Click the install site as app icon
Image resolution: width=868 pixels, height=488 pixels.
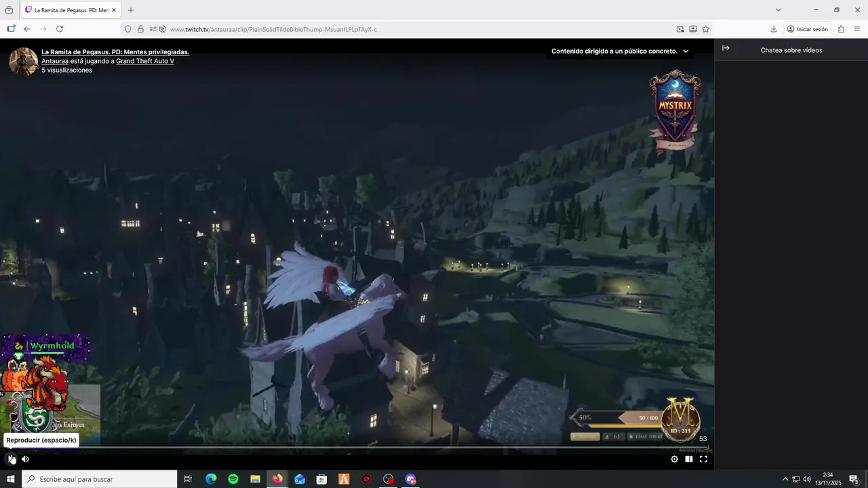(693, 29)
